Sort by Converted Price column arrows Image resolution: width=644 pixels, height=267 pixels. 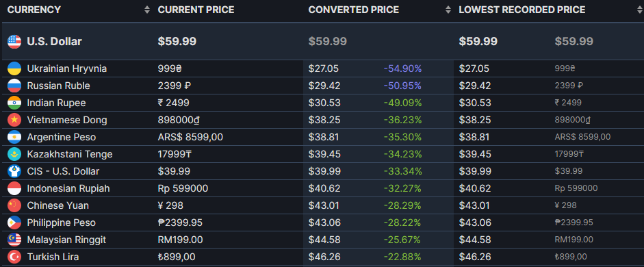448,10
